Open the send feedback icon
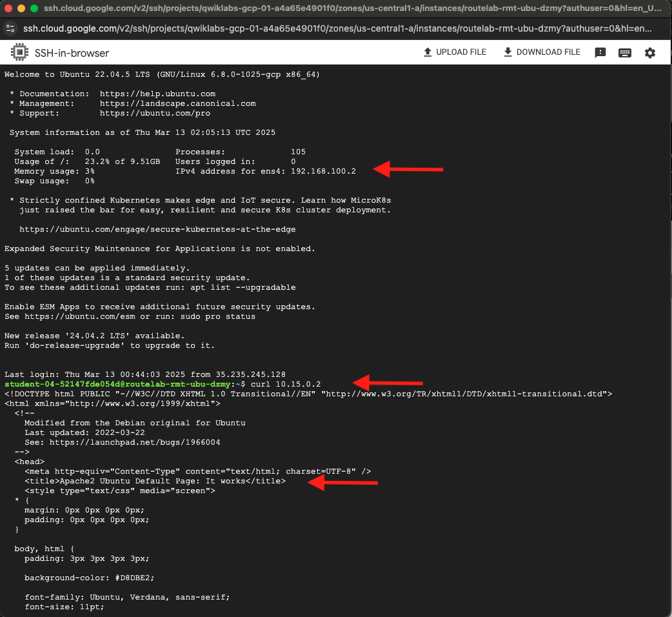 (600, 53)
